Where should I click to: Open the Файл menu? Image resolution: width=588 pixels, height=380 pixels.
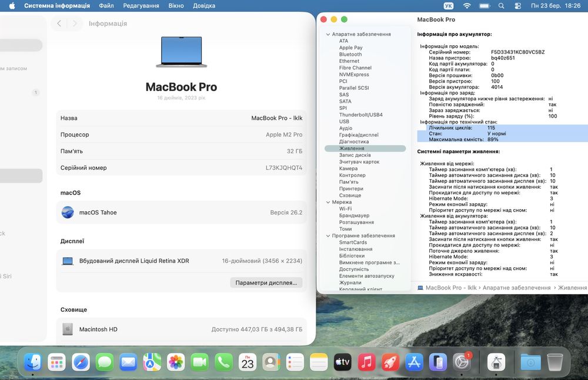click(x=106, y=6)
